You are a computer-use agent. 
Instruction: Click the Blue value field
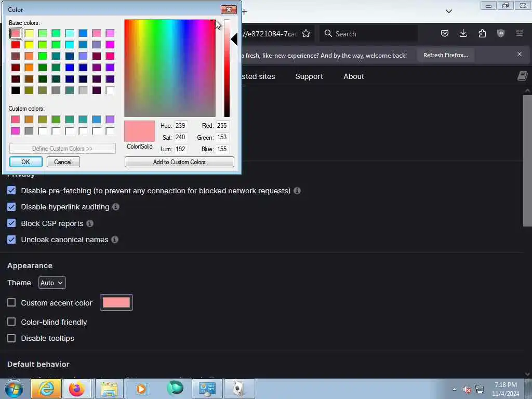tap(222, 149)
